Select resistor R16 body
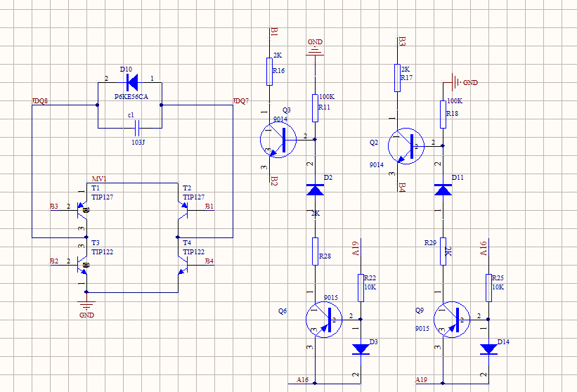Image resolution: width=577 pixels, height=392 pixels. click(x=269, y=72)
